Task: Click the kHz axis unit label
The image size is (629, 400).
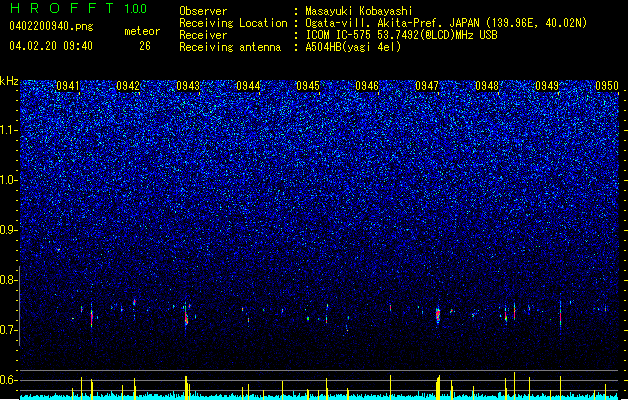Action: (x=9, y=81)
